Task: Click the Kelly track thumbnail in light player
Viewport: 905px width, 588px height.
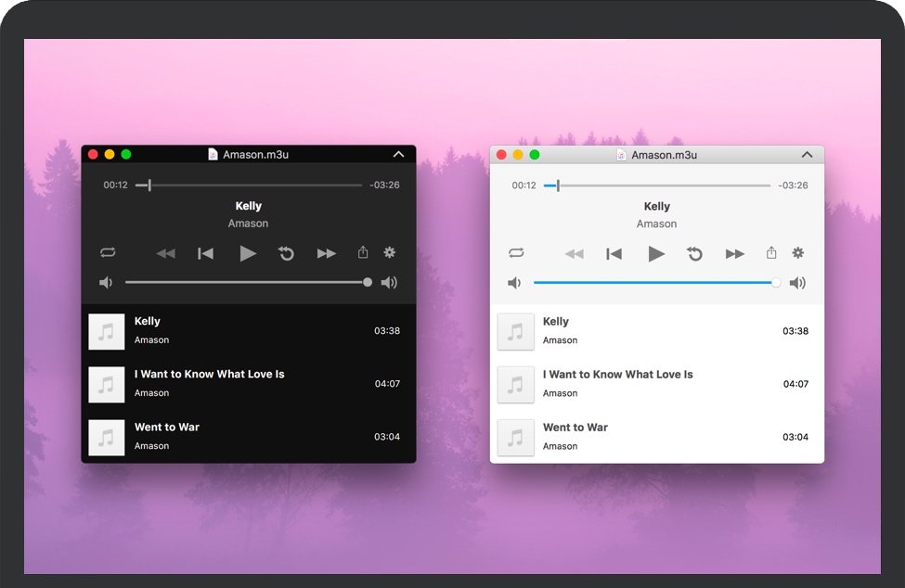Action: click(x=515, y=331)
